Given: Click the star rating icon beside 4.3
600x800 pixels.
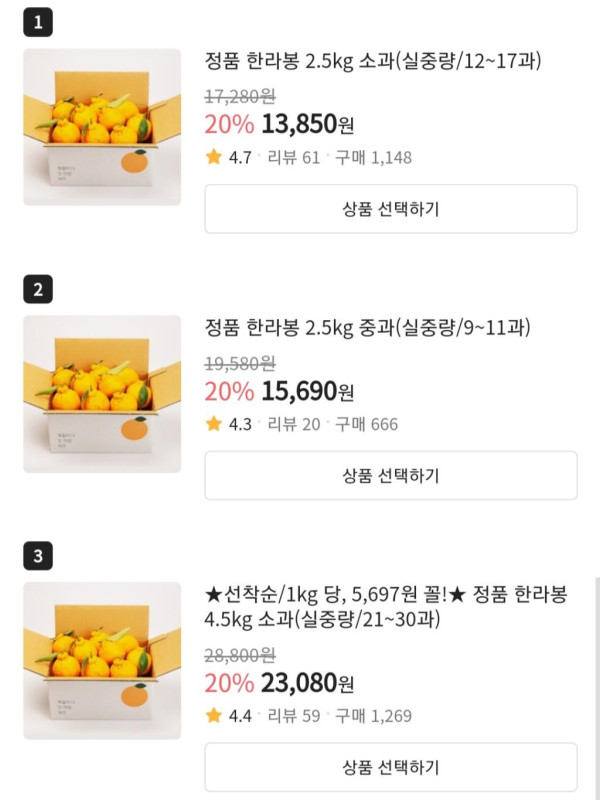Looking at the screenshot, I should [213, 424].
